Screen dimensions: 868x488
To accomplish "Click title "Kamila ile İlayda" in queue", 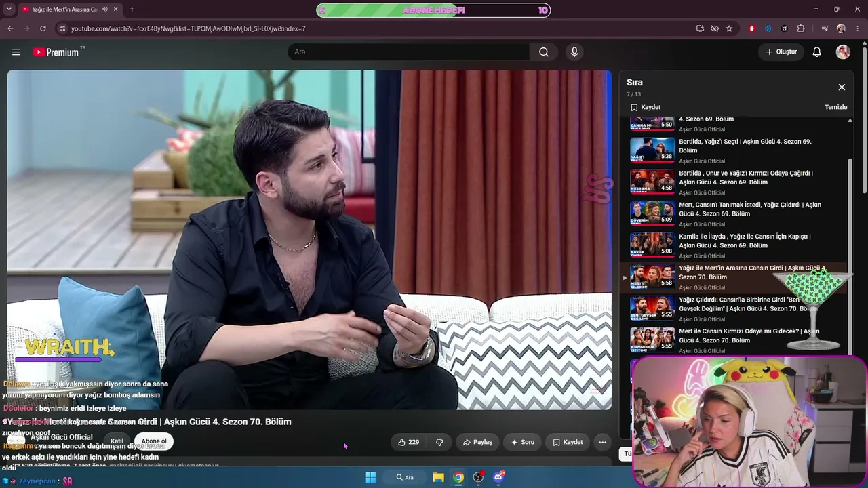I will coord(745,241).
